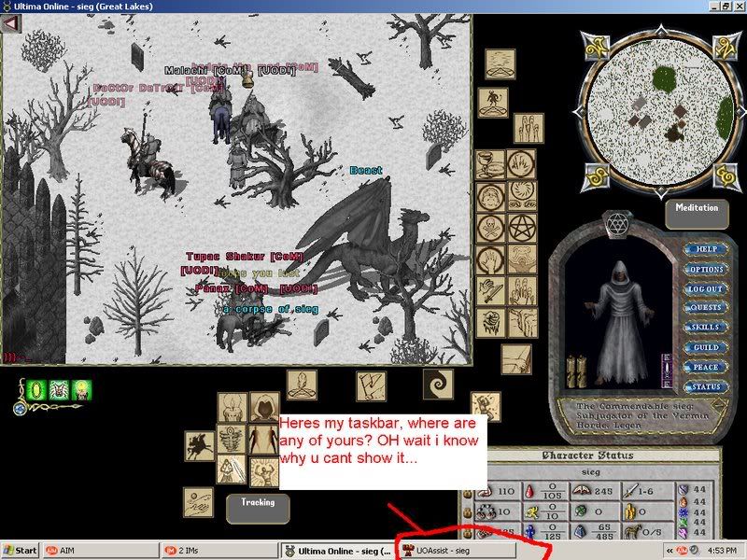Click the 'Character Status' title text

(x=588, y=455)
